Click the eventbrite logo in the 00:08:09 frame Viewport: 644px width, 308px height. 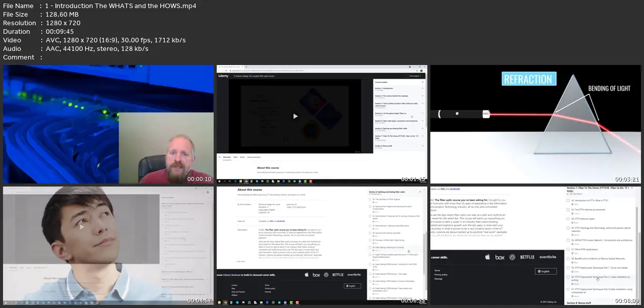(x=548, y=257)
